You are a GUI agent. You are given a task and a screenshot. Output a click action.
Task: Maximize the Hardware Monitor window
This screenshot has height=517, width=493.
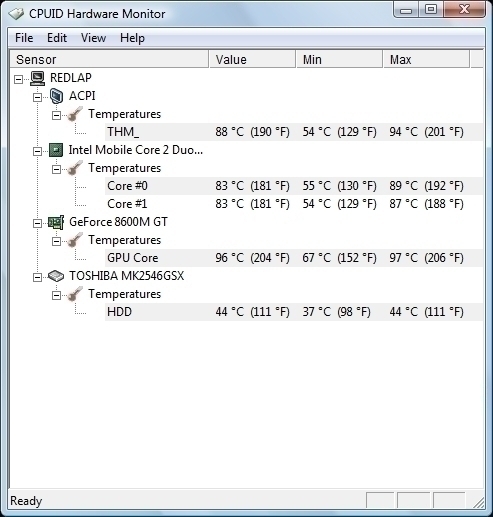pyautogui.click(x=430, y=9)
